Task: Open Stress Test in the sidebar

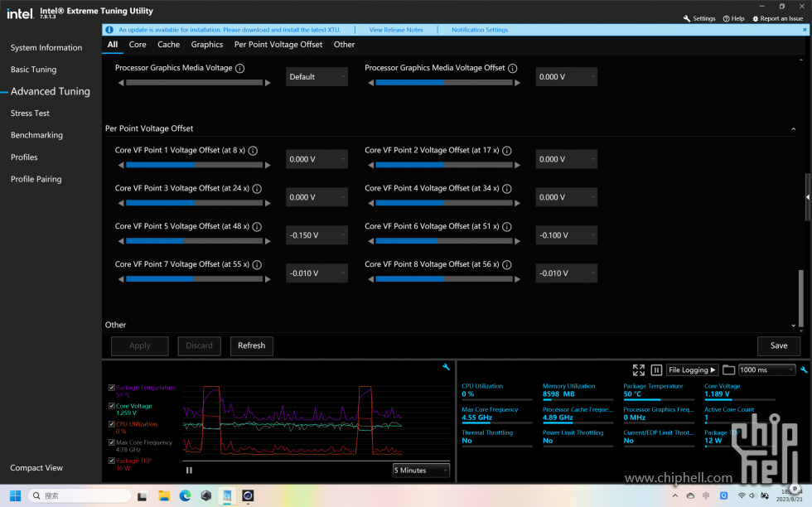Action: coord(30,113)
